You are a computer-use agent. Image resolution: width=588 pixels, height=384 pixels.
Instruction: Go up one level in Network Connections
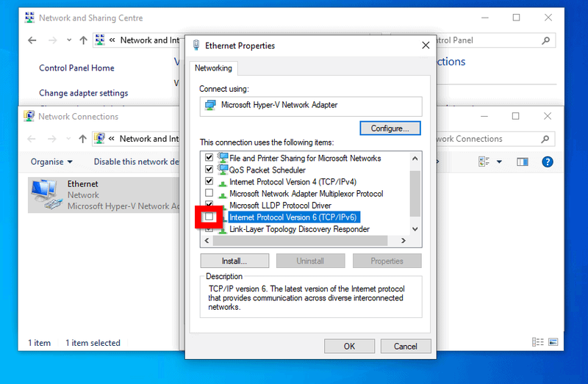(x=82, y=139)
